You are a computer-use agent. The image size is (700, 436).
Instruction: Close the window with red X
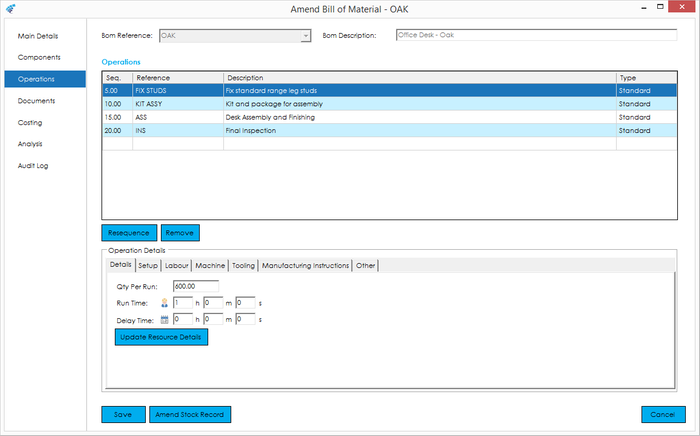(682, 7)
